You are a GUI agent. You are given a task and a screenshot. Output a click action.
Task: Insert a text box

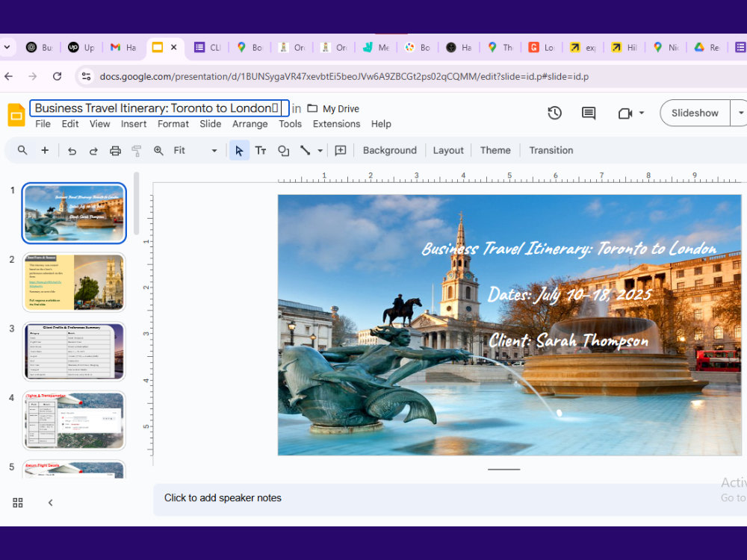[x=261, y=151]
